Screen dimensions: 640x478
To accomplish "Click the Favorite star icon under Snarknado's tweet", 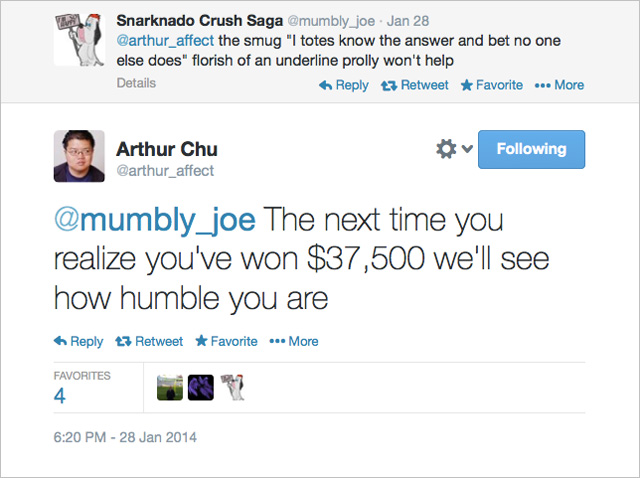I will tap(467, 85).
